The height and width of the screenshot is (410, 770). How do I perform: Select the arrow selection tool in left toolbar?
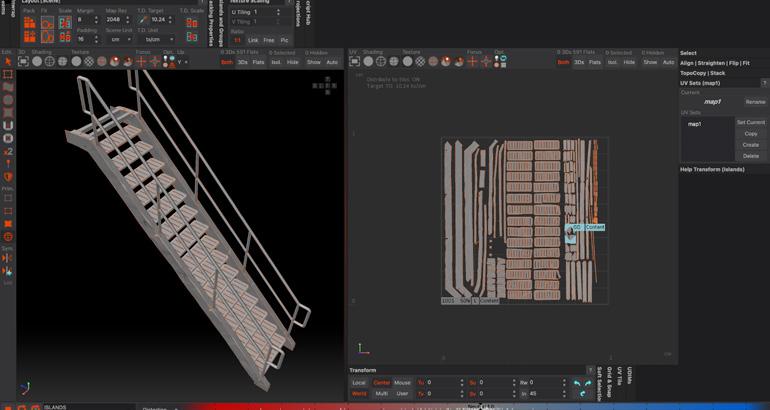(8, 62)
